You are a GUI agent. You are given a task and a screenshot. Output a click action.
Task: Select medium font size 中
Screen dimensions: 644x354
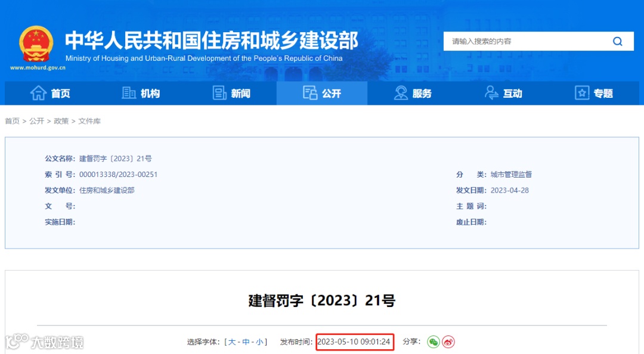click(246, 341)
